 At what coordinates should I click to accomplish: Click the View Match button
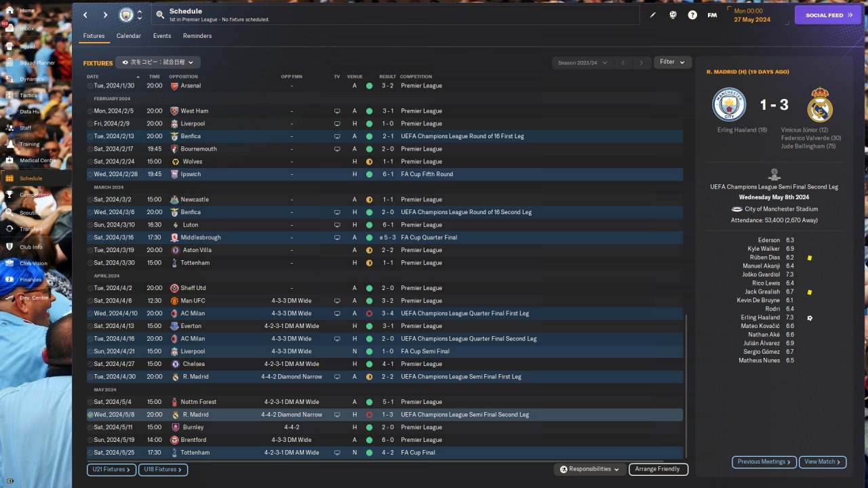coord(823,462)
